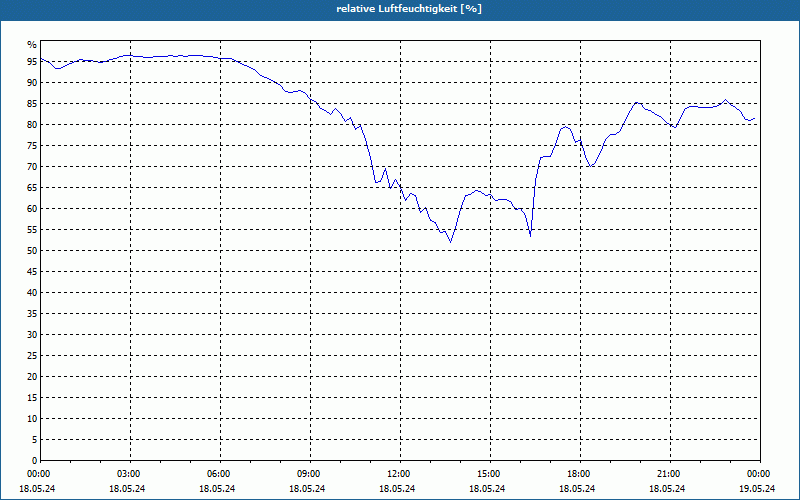Screen dimensions: 800x500
Task: Pick the '18.05.24' date under 21:00
Action: pos(667,489)
